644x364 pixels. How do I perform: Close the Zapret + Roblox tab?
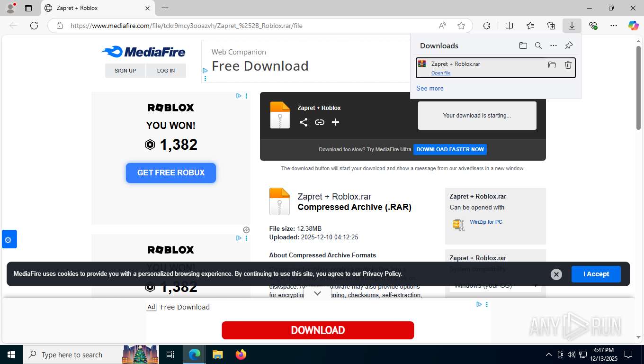(x=147, y=8)
